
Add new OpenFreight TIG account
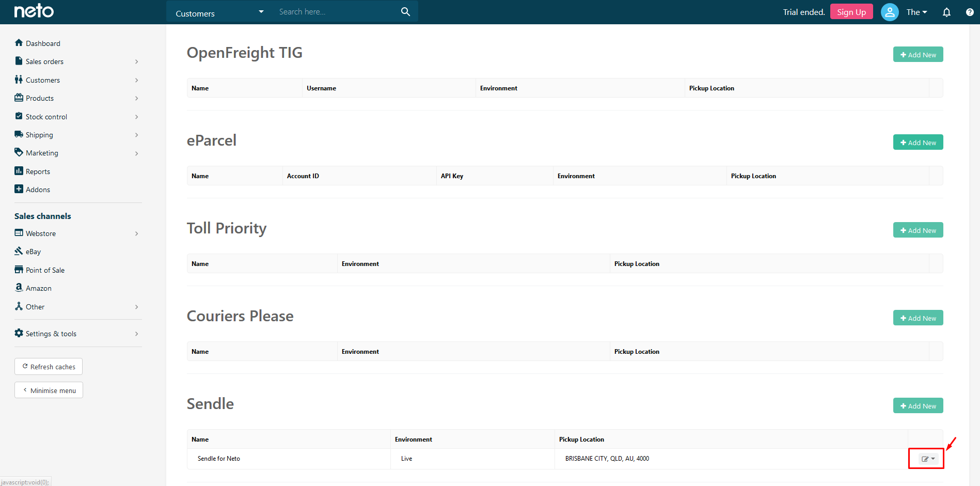pos(918,54)
